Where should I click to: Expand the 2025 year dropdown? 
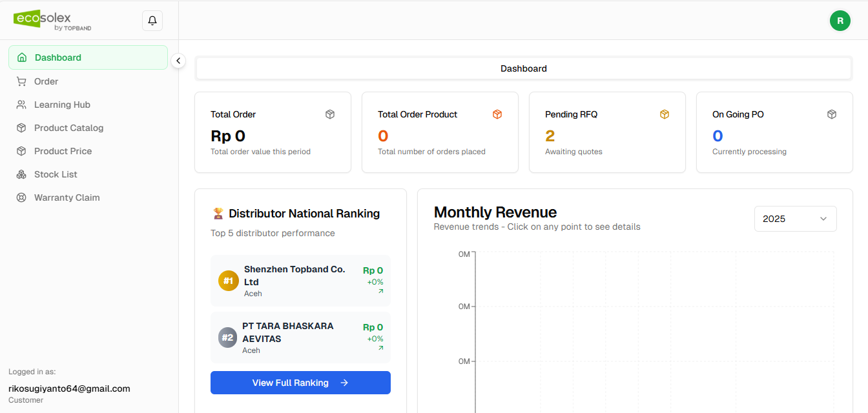(x=795, y=219)
